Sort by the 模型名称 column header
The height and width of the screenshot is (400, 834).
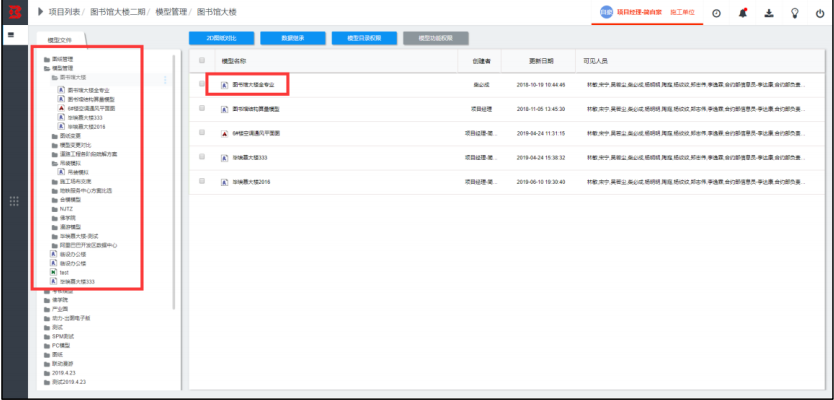(x=233, y=61)
